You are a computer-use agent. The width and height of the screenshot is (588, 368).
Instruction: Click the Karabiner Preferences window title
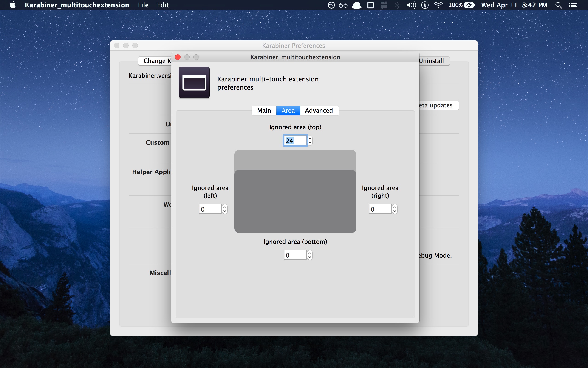coord(294,46)
